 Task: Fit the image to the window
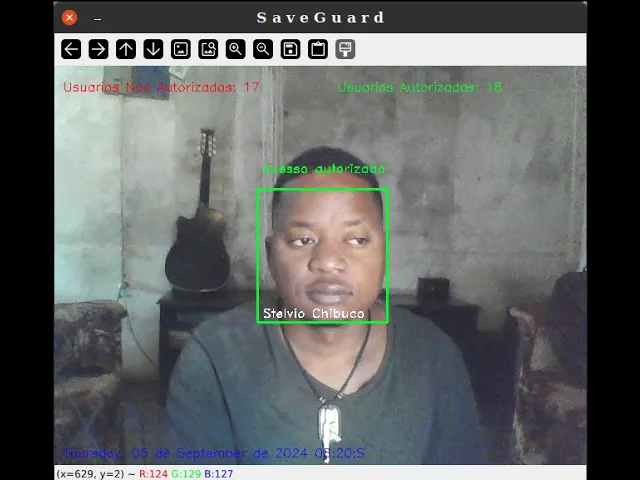tap(208, 49)
